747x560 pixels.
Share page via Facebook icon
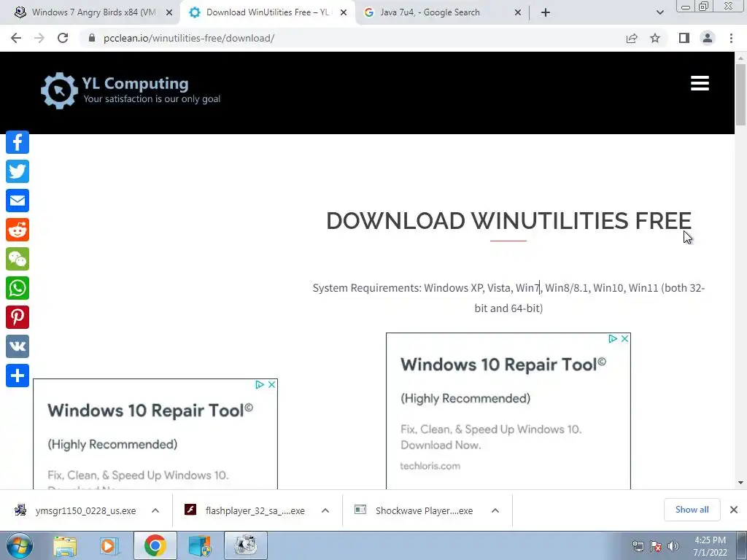click(18, 142)
